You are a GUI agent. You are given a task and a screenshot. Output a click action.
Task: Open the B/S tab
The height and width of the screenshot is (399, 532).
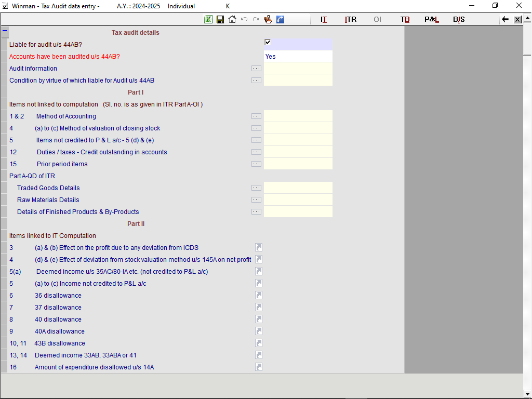[459, 19]
